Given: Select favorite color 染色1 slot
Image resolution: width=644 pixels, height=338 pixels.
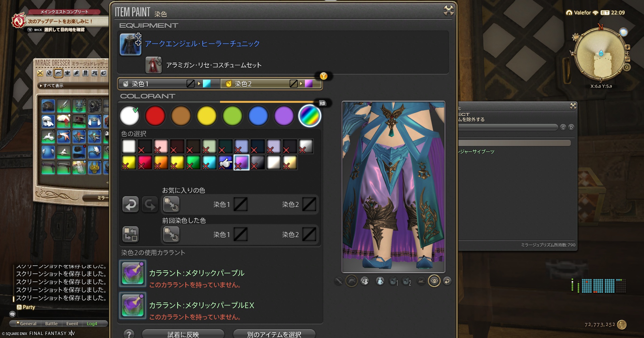Looking at the screenshot, I should 240,204.
